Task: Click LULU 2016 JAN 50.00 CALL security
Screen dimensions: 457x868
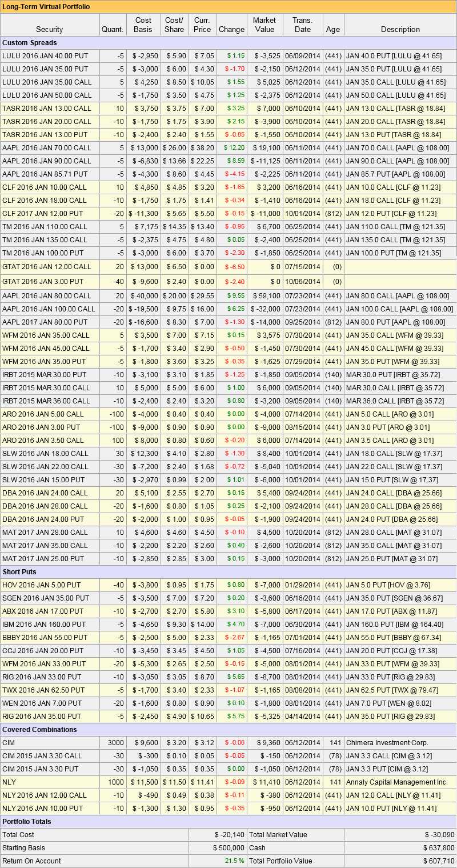Action: click(x=47, y=95)
